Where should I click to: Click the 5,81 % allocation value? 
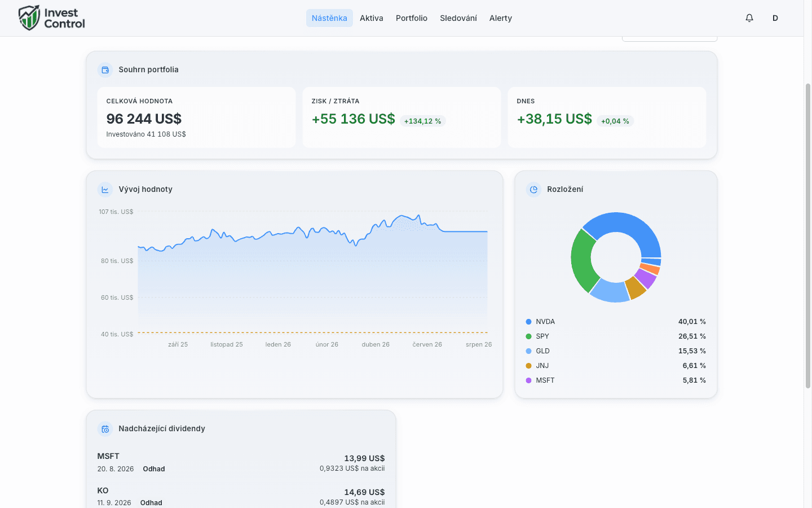[x=694, y=380]
